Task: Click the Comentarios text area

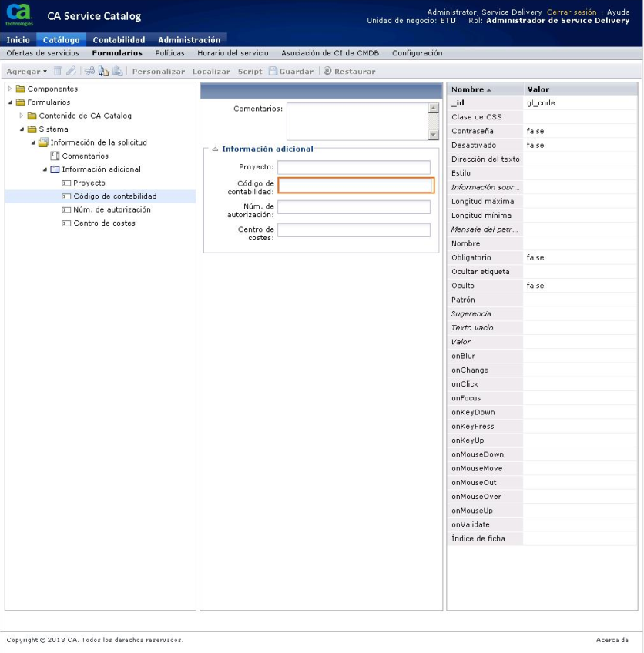Action: 358,121
